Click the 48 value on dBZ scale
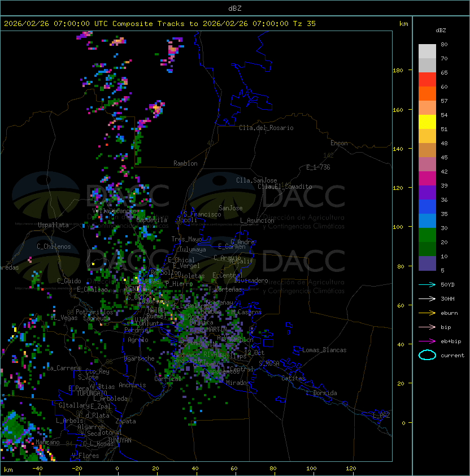The width and height of the screenshot is (470, 476). (x=444, y=143)
